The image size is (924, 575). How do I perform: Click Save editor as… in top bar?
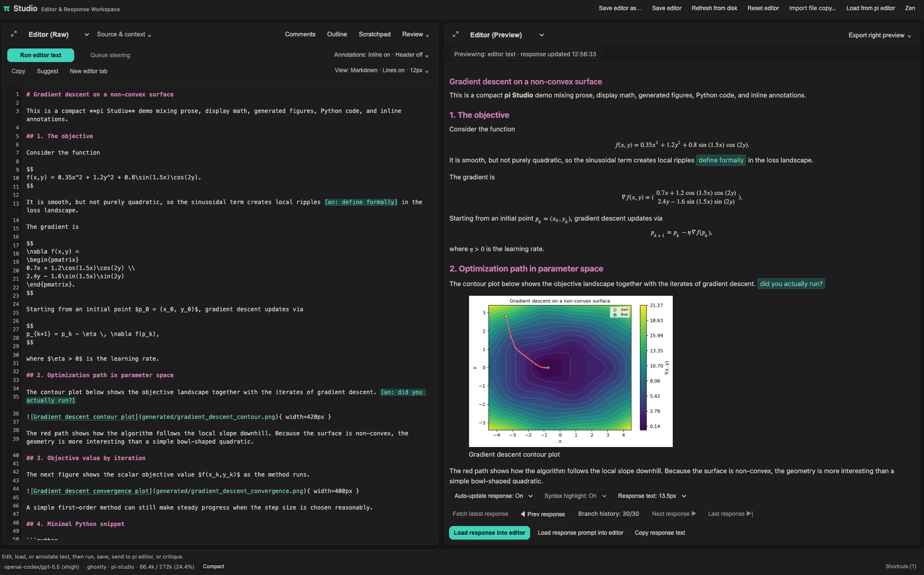point(620,8)
